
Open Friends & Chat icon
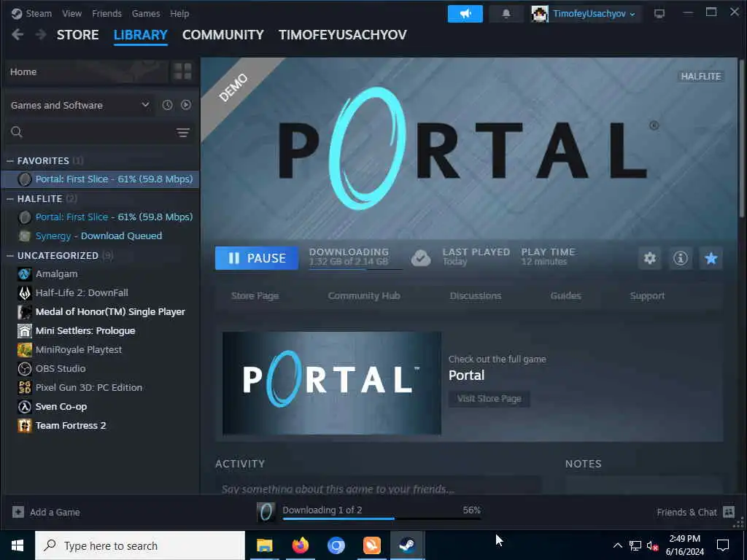click(729, 512)
